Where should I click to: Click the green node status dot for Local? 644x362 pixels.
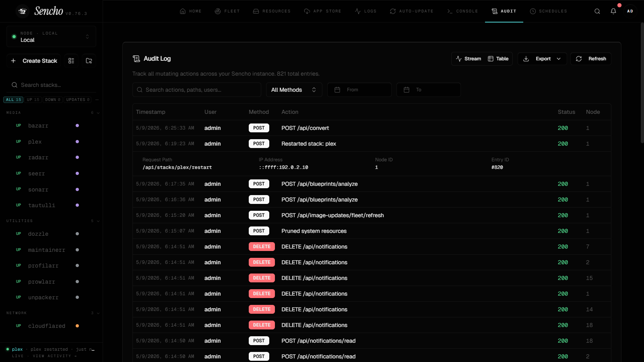click(x=14, y=37)
